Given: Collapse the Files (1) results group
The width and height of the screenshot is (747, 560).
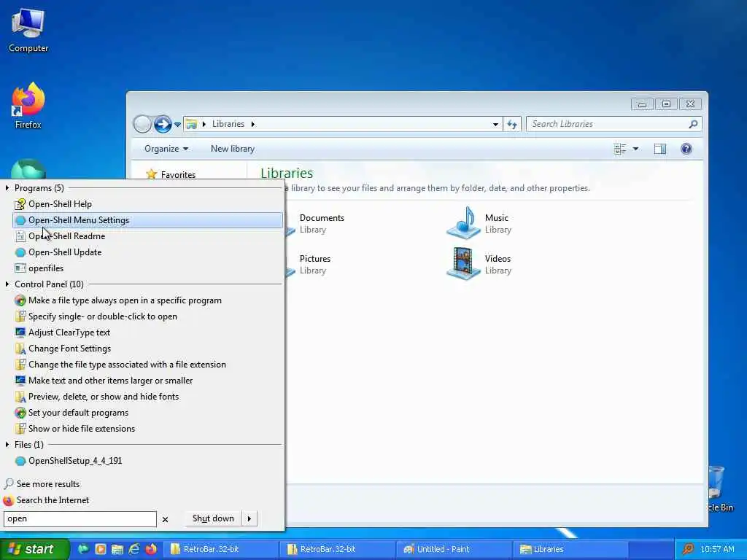Looking at the screenshot, I should (7, 444).
